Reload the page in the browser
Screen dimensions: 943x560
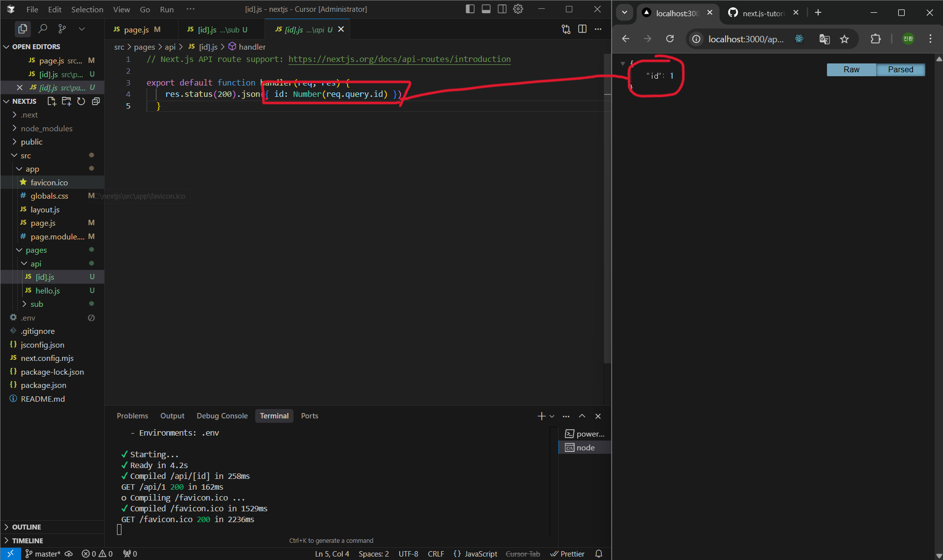(x=670, y=39)
